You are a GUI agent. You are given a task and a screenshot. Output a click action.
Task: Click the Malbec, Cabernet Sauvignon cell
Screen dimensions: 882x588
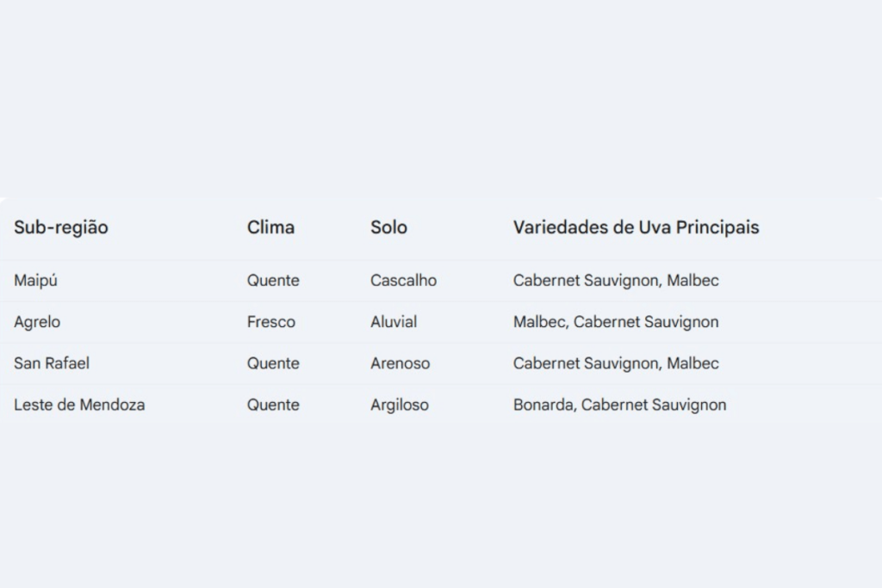[616, 322]
